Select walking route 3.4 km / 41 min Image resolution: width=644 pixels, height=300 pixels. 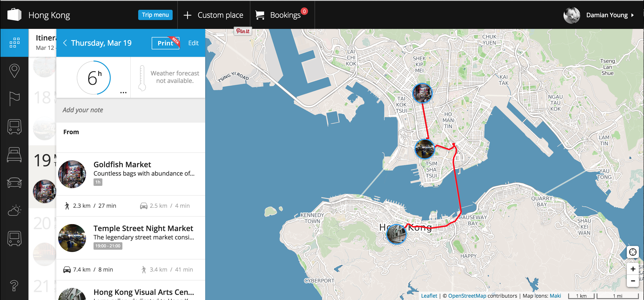tap(167, 269)
